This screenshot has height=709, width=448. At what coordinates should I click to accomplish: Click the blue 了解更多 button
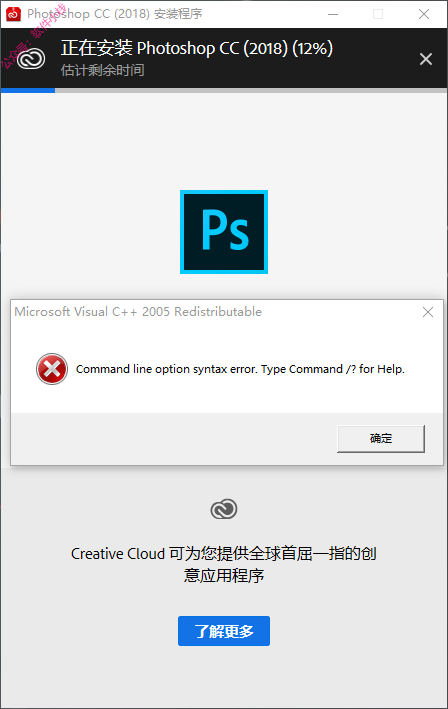point(224,631)
